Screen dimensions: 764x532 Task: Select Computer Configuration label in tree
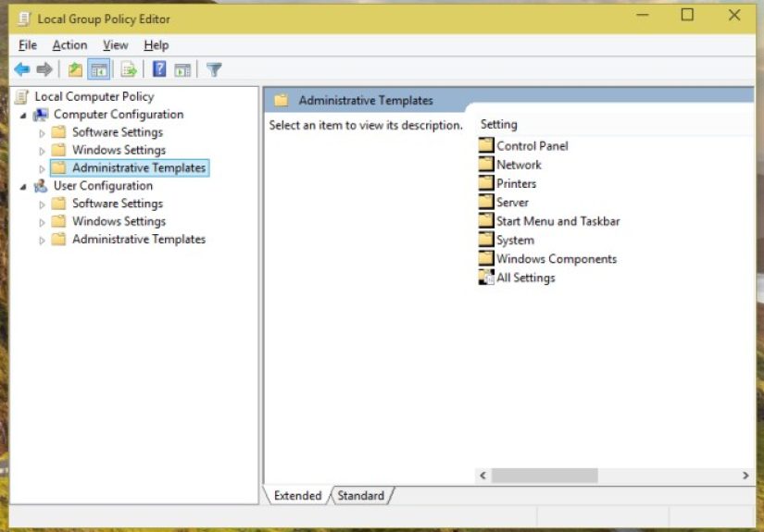[x=119, y=115]
